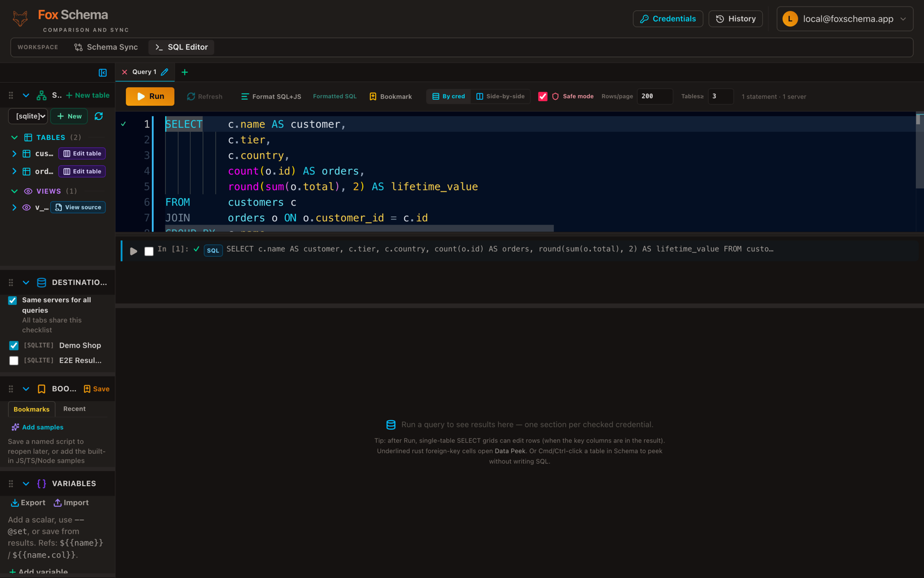Select the Bookmarks sub-tab
The width and height of the screenshot is (924, 578).
[x=32, y=409]
